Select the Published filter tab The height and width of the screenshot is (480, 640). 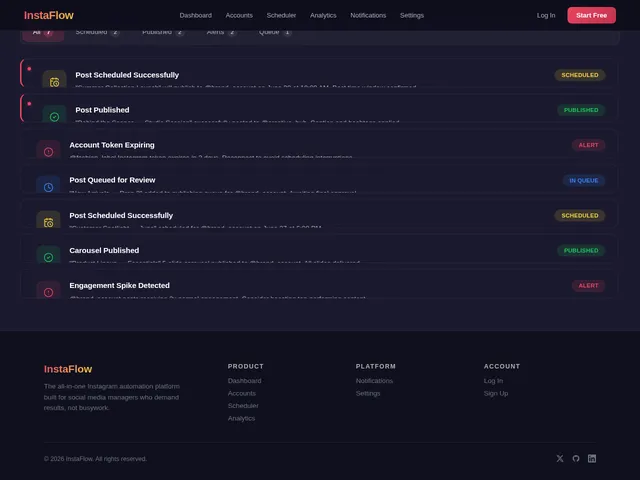click(x=162, y=34)
